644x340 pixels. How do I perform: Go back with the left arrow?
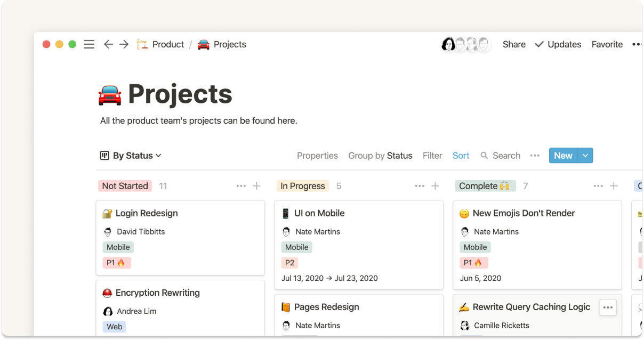point(108,44)
